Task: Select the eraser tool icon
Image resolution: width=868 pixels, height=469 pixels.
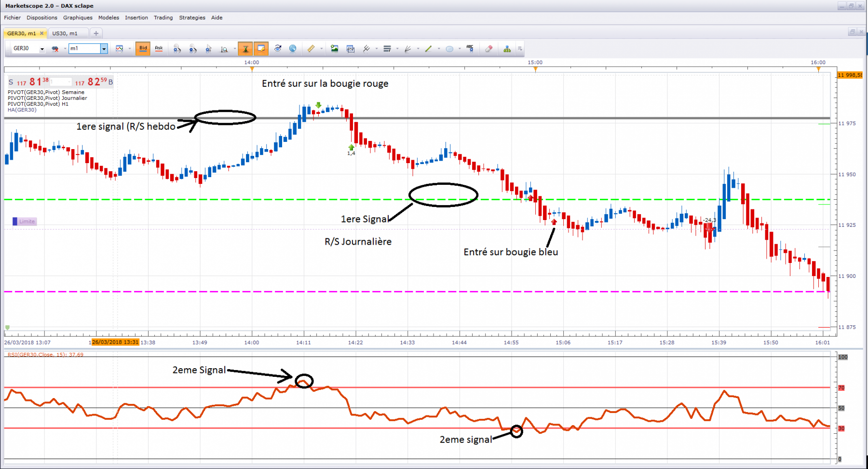Action: point(488,49)
